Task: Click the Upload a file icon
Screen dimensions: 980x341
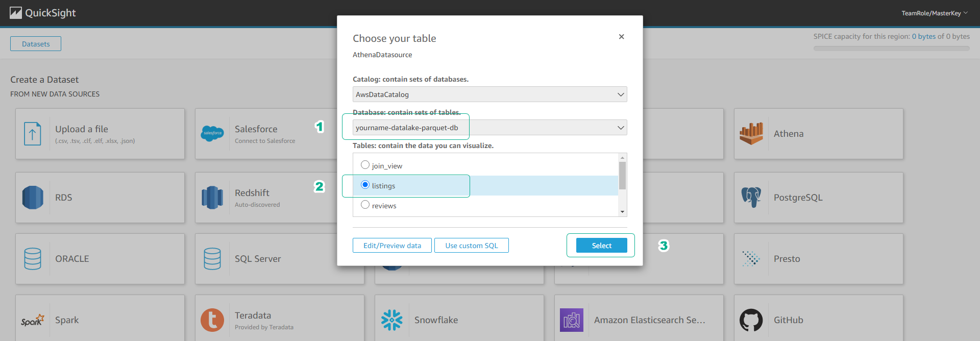Action: point(33,134)
